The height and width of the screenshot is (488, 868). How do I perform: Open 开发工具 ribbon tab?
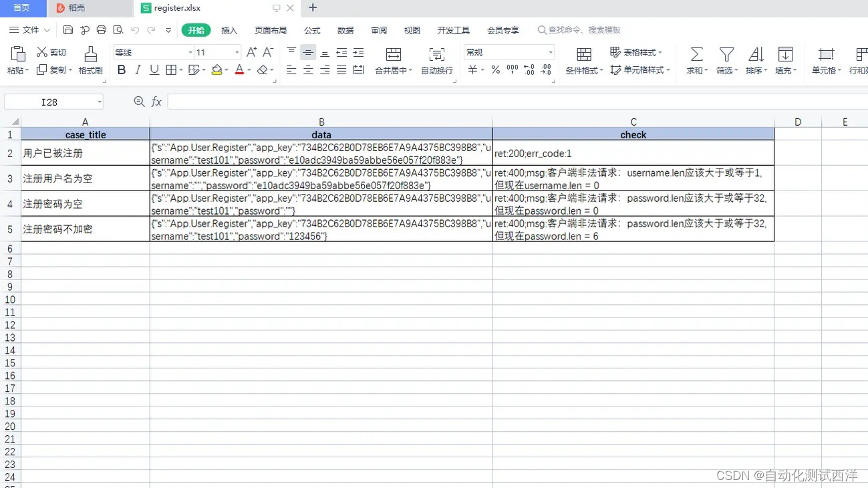454,30
